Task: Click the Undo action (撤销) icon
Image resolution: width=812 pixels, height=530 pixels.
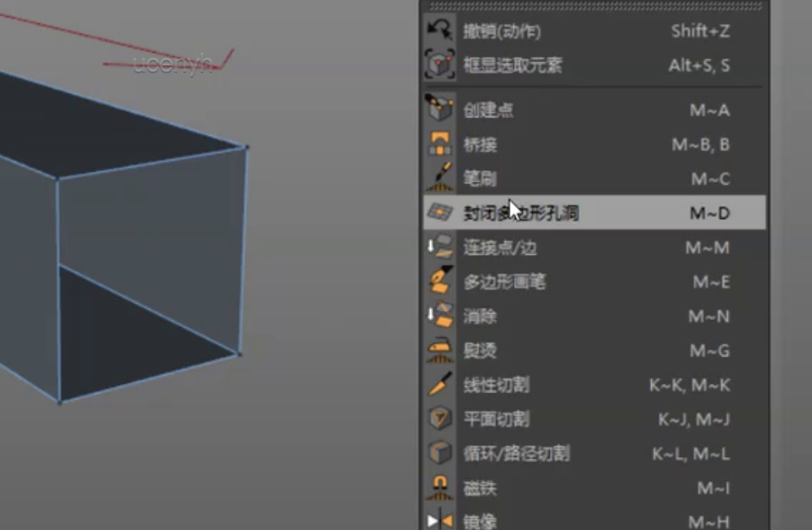Action: point(439,30)
